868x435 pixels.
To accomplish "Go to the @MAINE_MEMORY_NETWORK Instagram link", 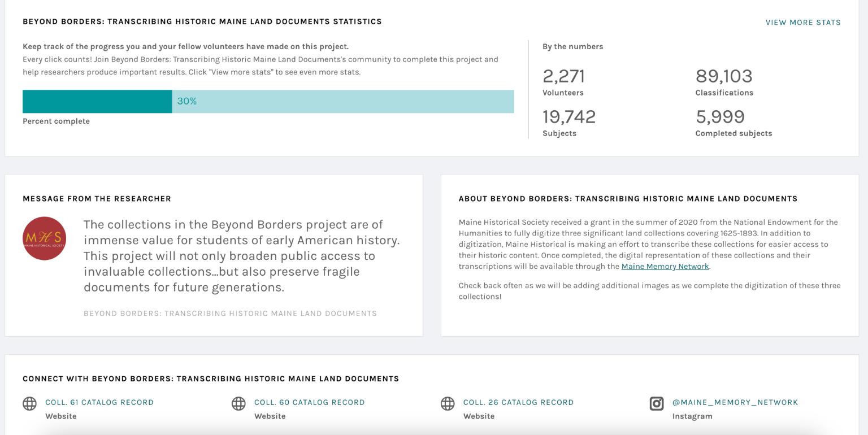I will pos(735,402).
